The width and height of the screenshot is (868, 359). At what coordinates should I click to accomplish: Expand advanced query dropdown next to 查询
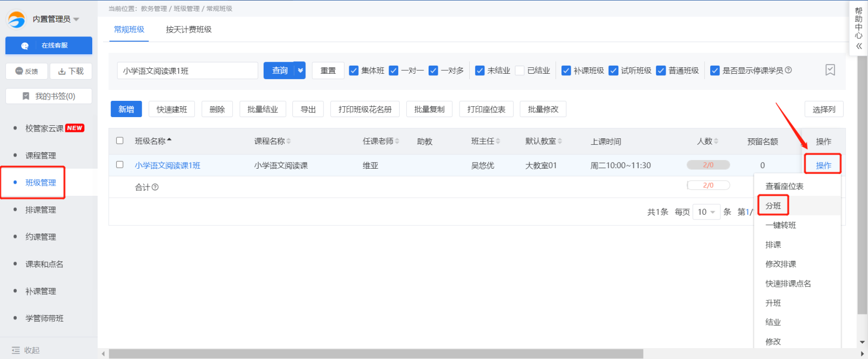[301, 70]
